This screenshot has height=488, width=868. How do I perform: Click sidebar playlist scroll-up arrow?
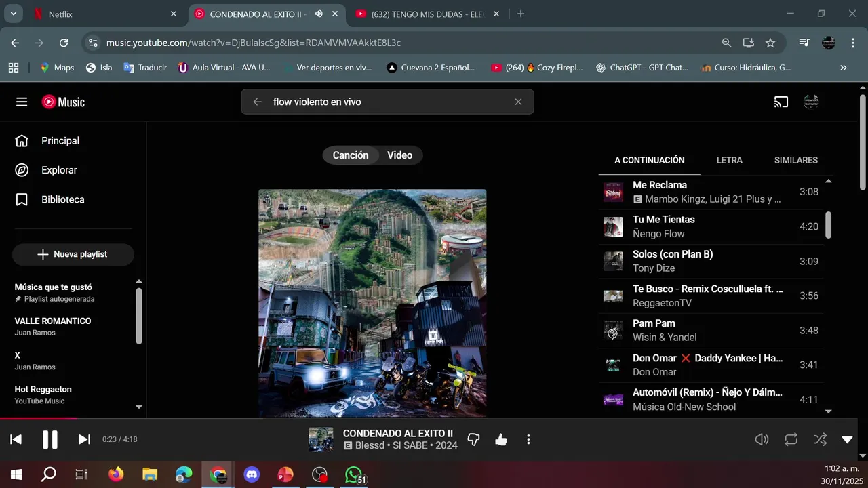coord(139,281)
